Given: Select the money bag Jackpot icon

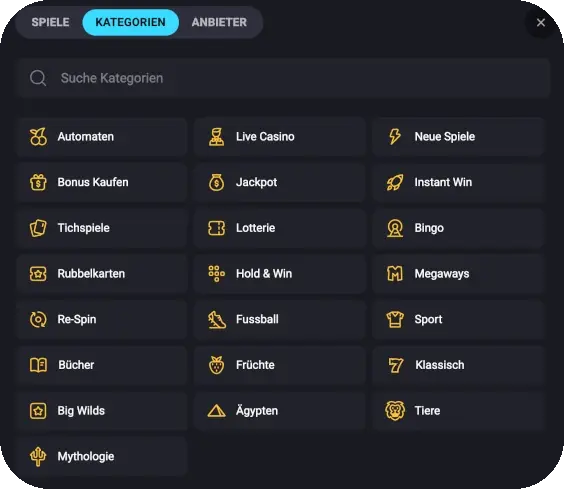Looking at the screenshot, I should [217, 182].
